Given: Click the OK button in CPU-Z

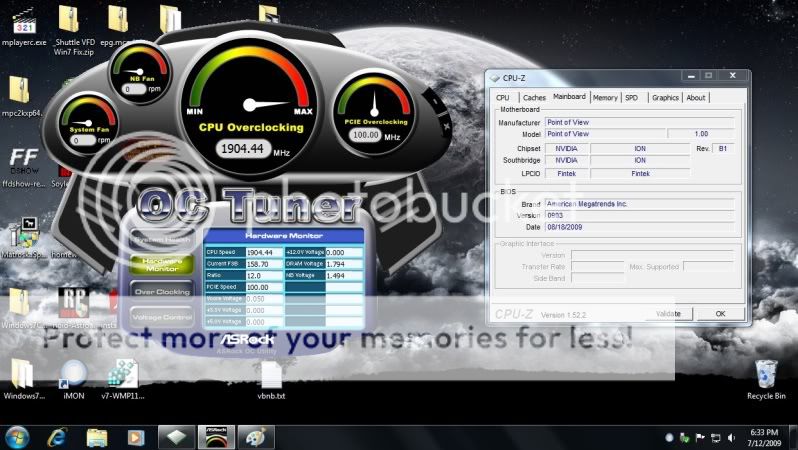Looking at the screenshot, I should tap(720, 314).
